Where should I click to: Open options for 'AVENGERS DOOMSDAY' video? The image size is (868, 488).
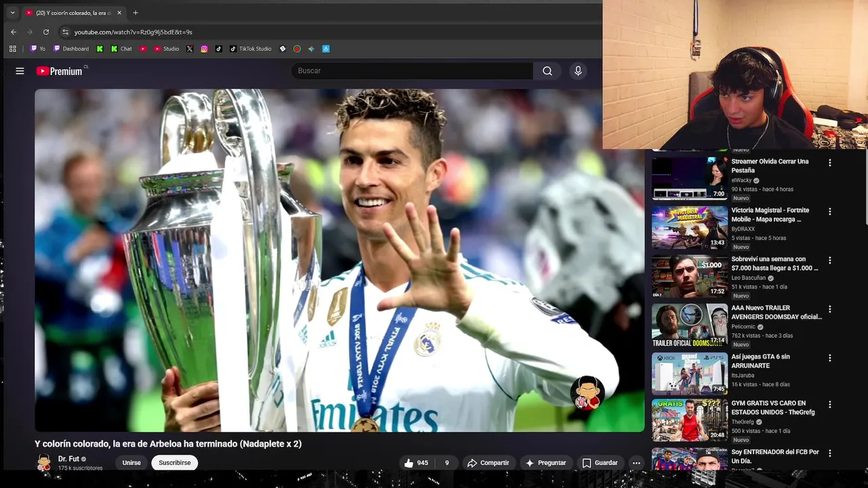(829, 309)
